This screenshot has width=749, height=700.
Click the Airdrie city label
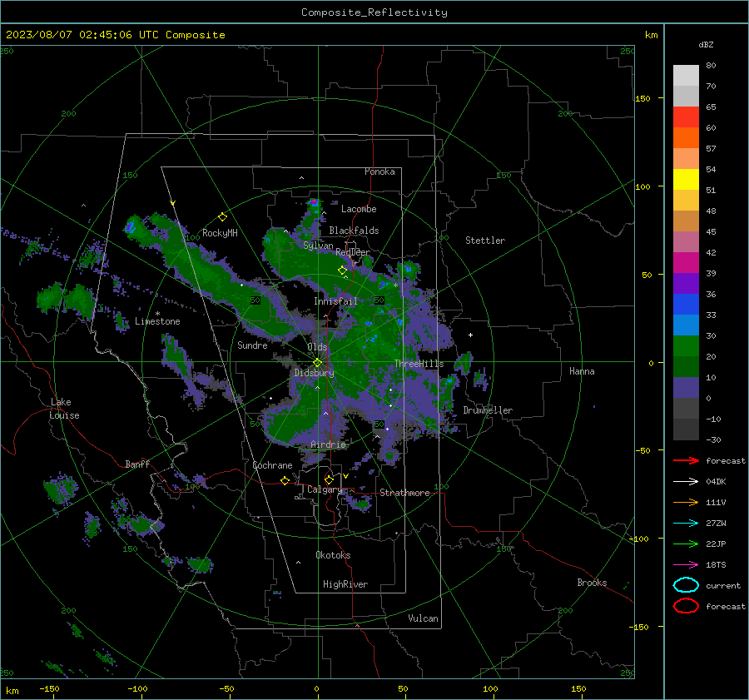click(x=328, y=444)
